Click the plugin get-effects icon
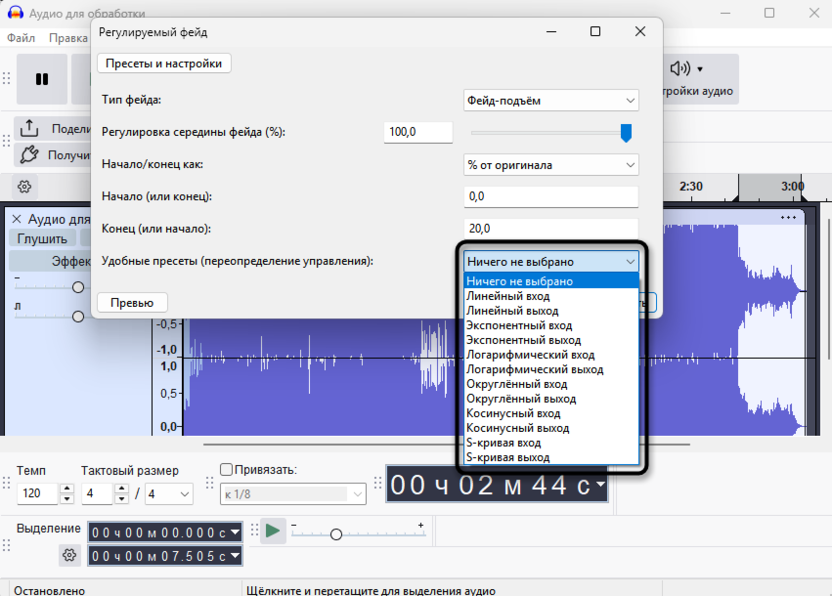The height and width of the screenshot is (596, 832). [29, 154]
